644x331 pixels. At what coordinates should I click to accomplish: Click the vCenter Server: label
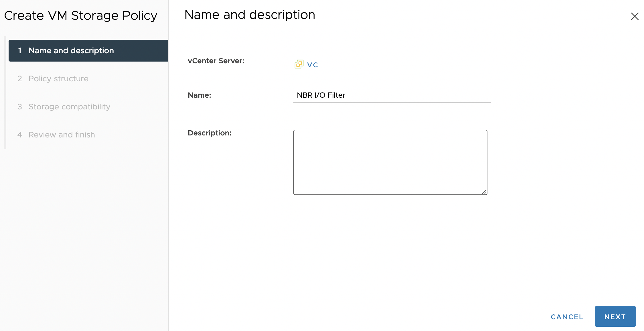pyautogui.click(x=216, y=61)
